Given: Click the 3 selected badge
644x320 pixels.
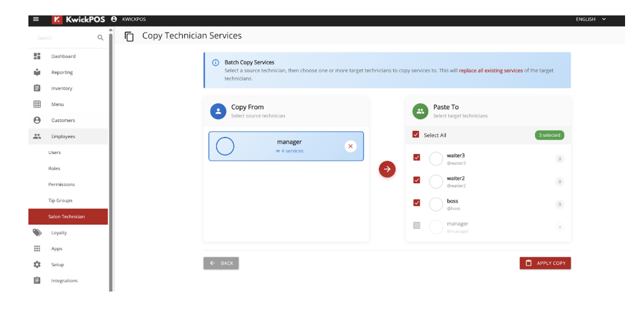Looking at the screenshot, I should click(x=549, y=135).
